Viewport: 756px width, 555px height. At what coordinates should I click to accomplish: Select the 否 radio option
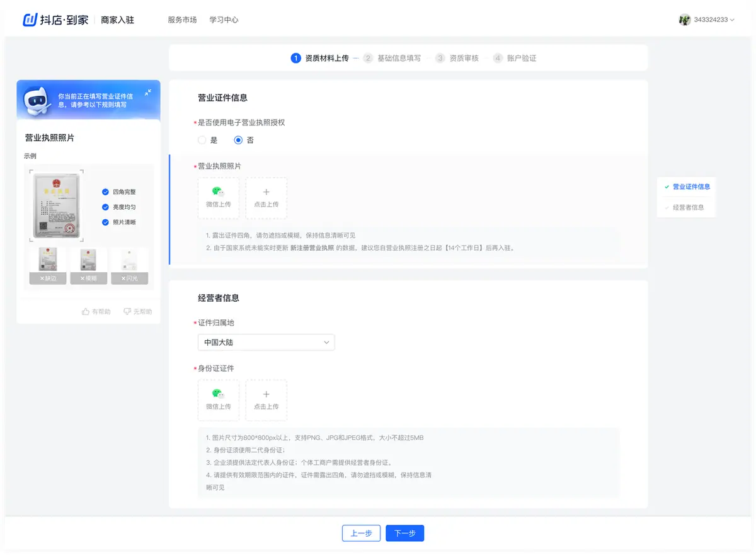coord(238,140)
